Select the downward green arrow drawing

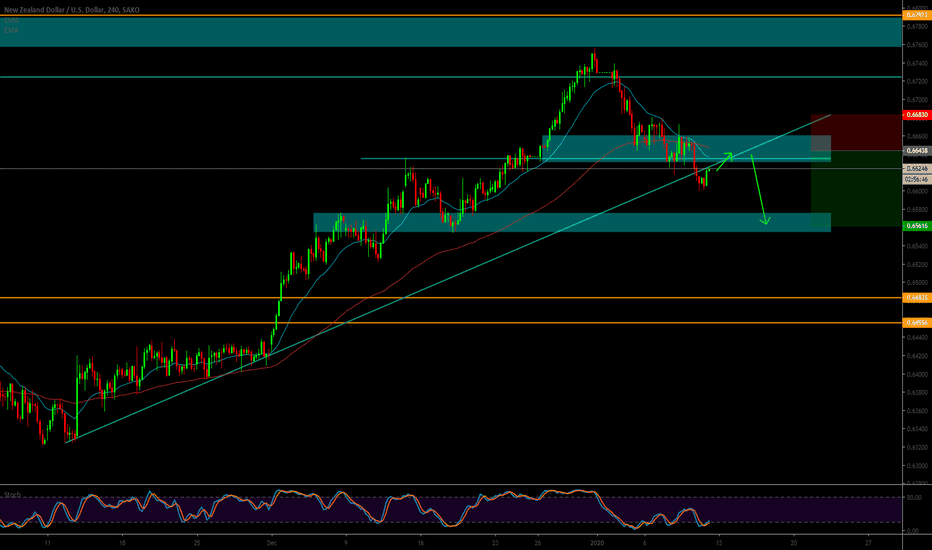tap(759, 190)
